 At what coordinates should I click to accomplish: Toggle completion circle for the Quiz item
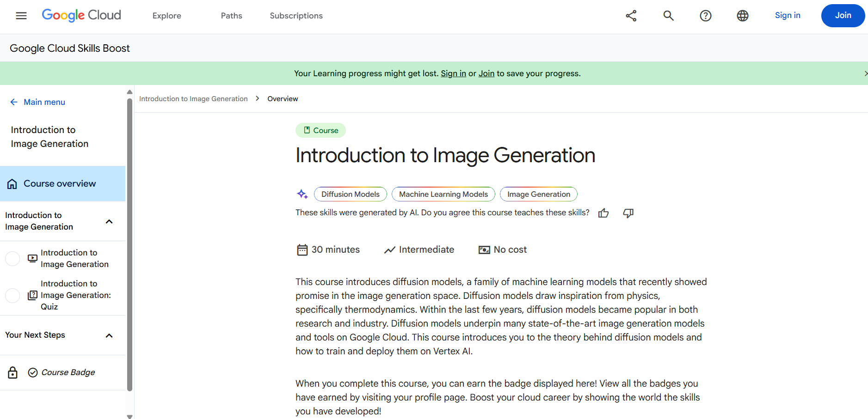point(12,295)
